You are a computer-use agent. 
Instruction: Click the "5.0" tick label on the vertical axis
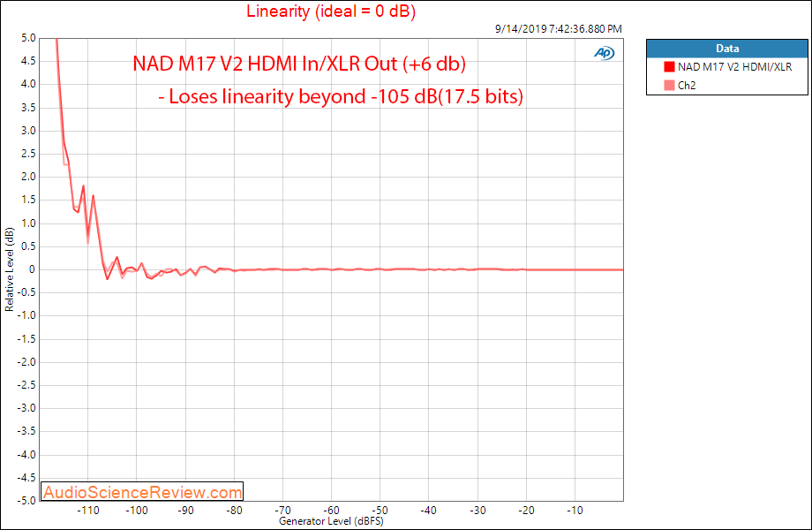(28, 38)
